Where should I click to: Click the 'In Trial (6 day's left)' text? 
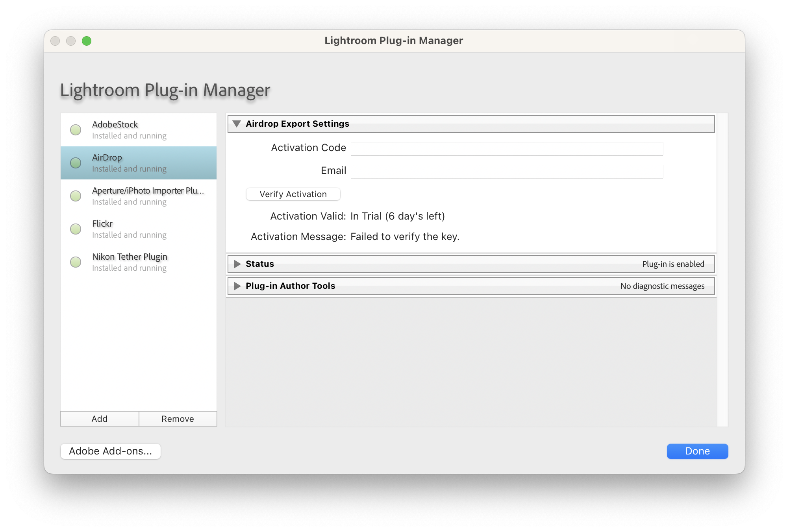(398, 216)
